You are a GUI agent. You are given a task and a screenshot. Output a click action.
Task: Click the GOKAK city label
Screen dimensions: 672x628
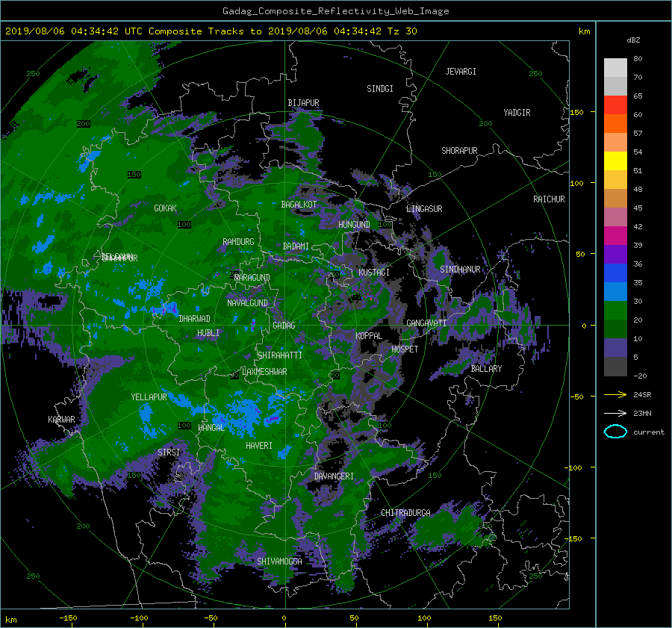(x=166, y=208)
